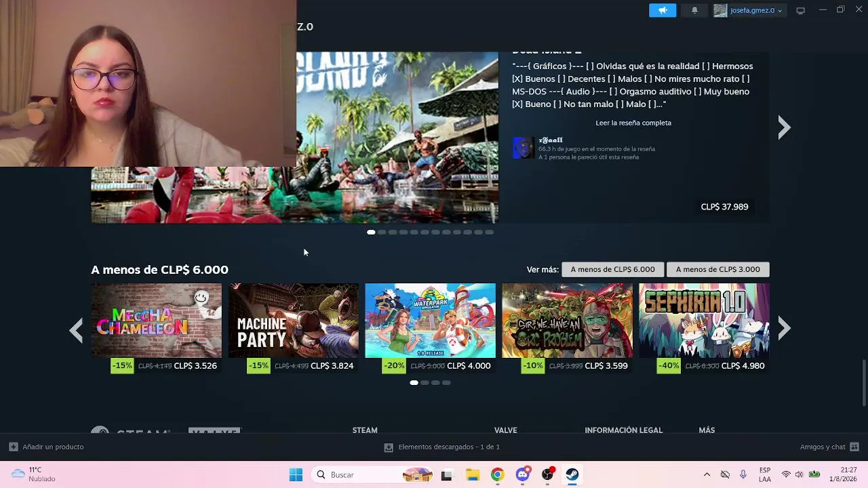Click the josefa.gmez.0 profile avatar
868x488 pixels.
720,10
